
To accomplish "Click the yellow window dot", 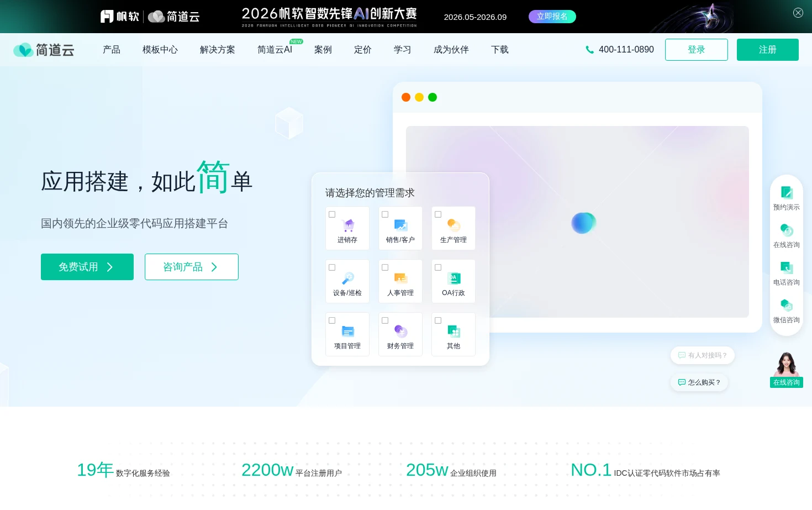I will [x=419, y=97].
